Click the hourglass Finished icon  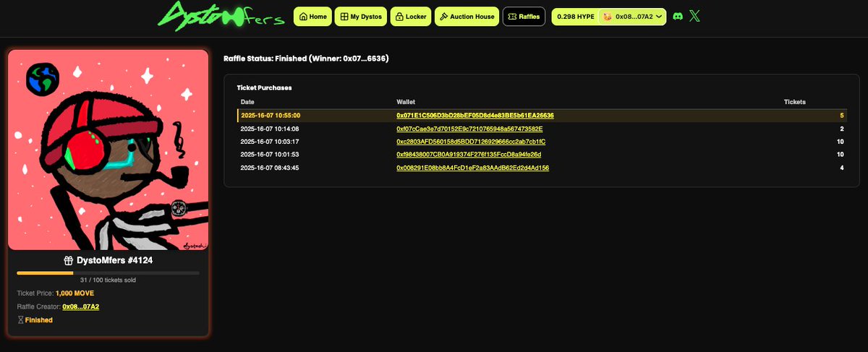(20, 319)
